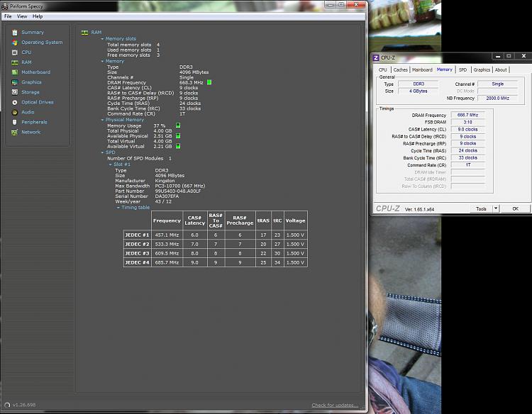
Task: Click Operating System label in sidebar
Action: [42, 43]
